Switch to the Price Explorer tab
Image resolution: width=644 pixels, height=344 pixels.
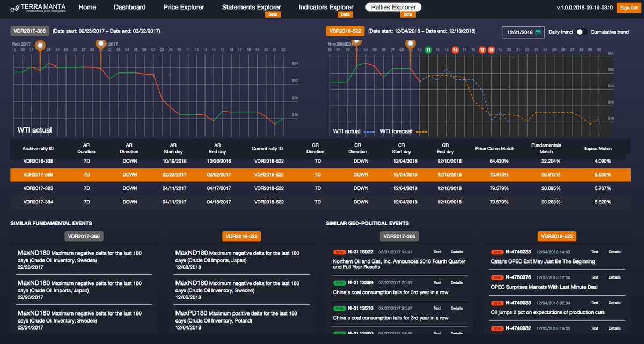(183, 7)
